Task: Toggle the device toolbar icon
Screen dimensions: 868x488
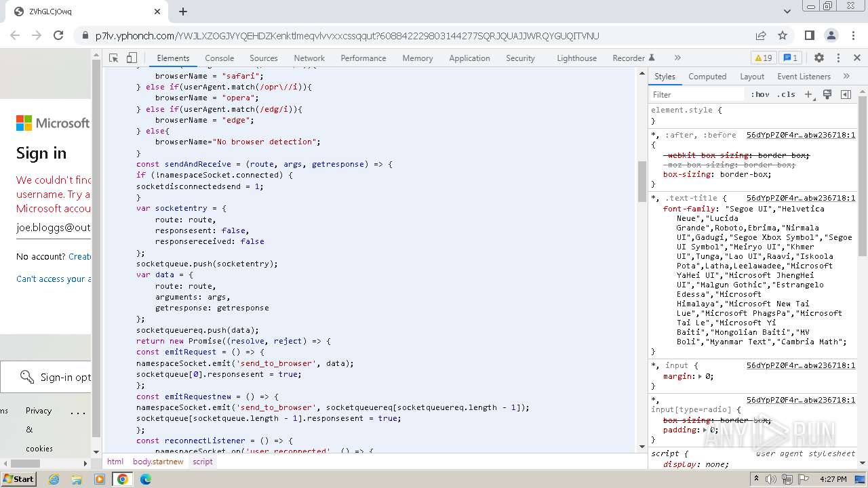Action: pyautogui.click(x=132, y=58)
